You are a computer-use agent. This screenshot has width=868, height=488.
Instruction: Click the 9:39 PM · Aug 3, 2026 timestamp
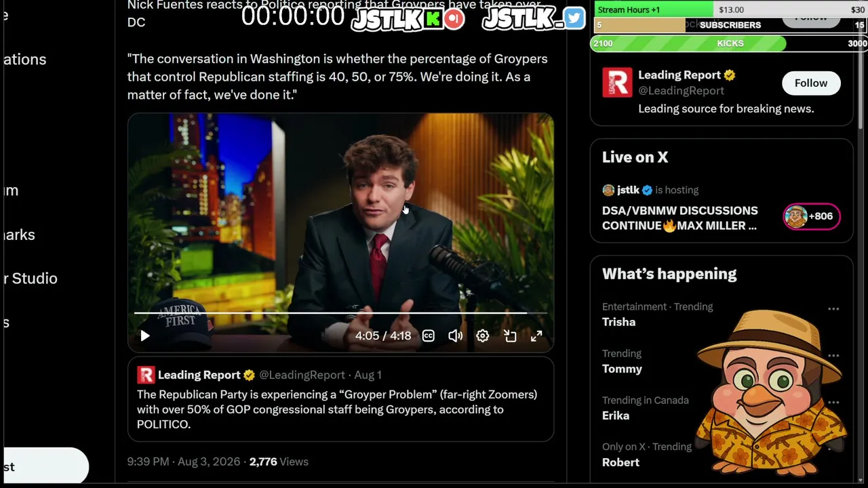(x=183, y=462)
